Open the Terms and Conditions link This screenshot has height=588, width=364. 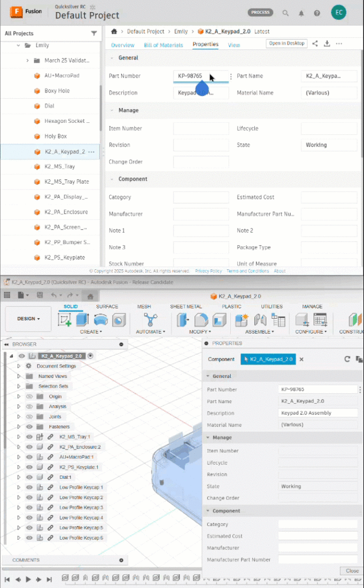(x=248, y=271)
